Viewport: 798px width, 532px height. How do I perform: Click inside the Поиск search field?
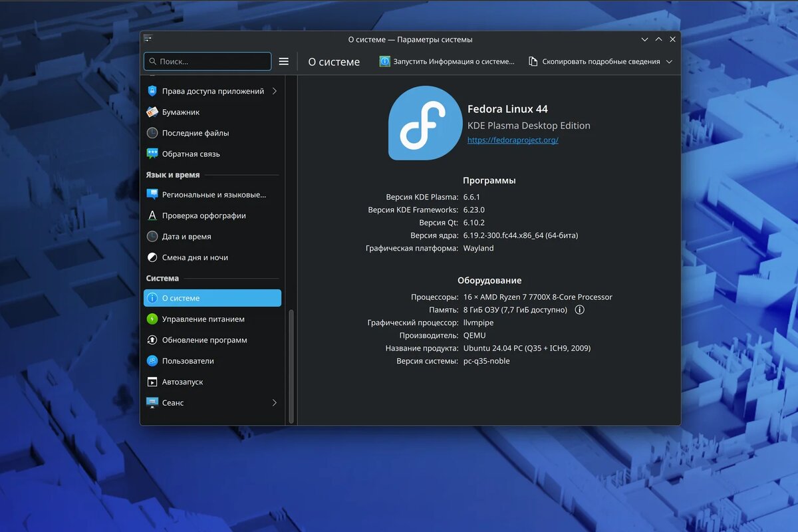click(x=206, y=61)
